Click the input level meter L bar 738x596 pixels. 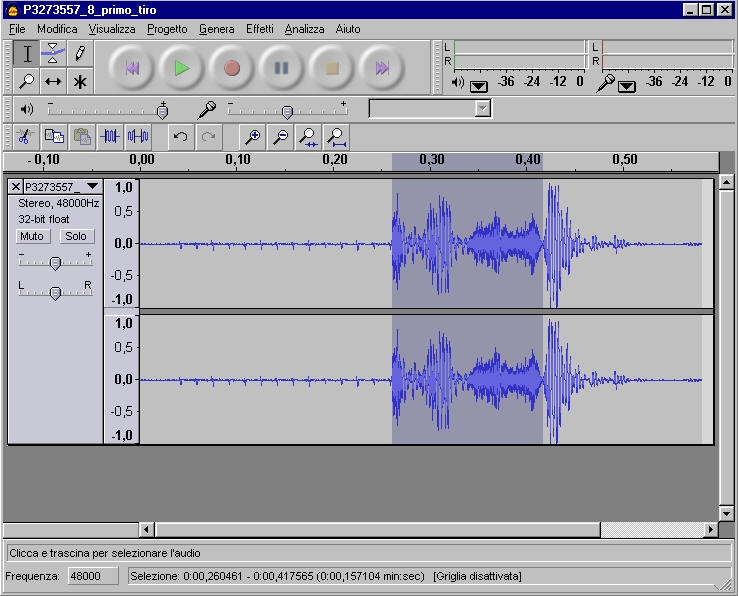667,47
